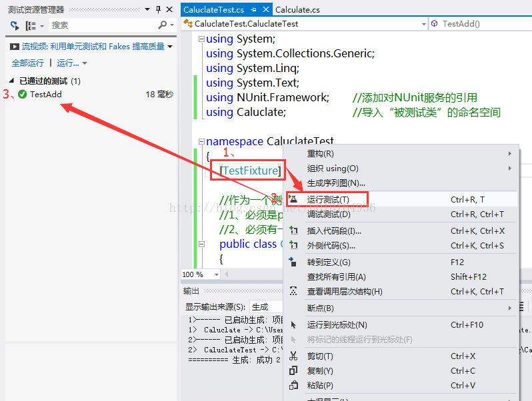Viewport: 532px width, 401px height.
Task: Select 剪切(T) in the context menu
Action: [x=401, y=356]
